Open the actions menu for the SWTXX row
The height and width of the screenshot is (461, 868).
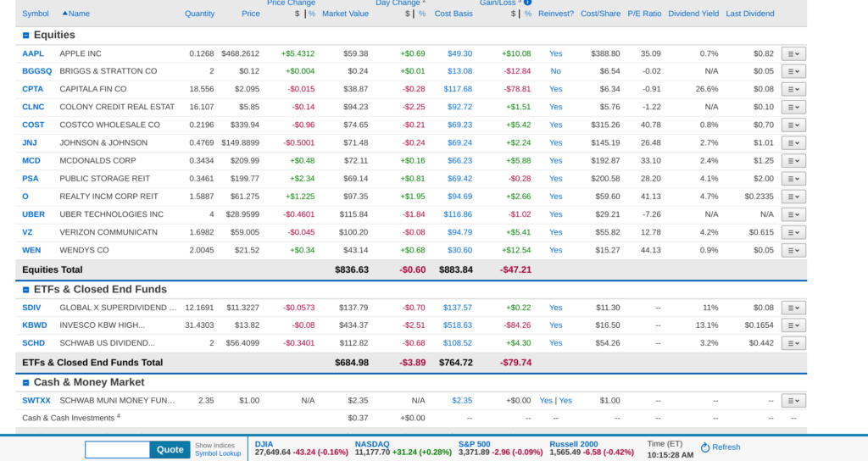[793, 401]
